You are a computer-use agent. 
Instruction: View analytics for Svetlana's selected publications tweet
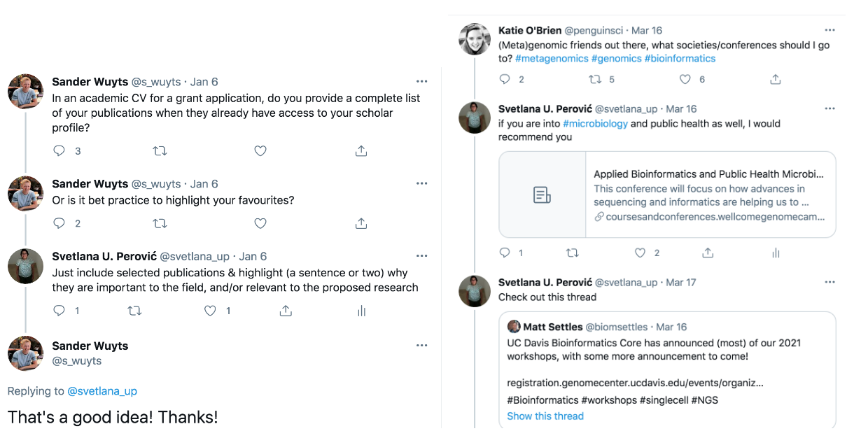click(x=361, y=310)
